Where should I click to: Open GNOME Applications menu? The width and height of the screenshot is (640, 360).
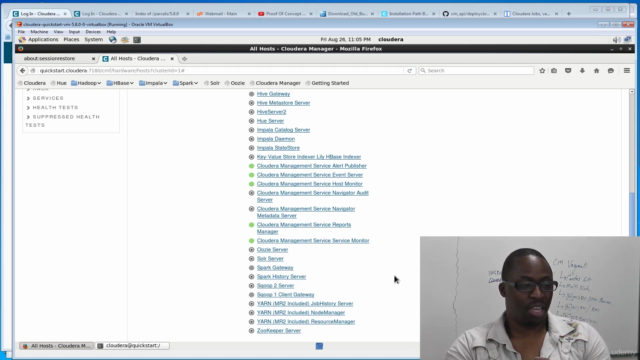point(43,40)
